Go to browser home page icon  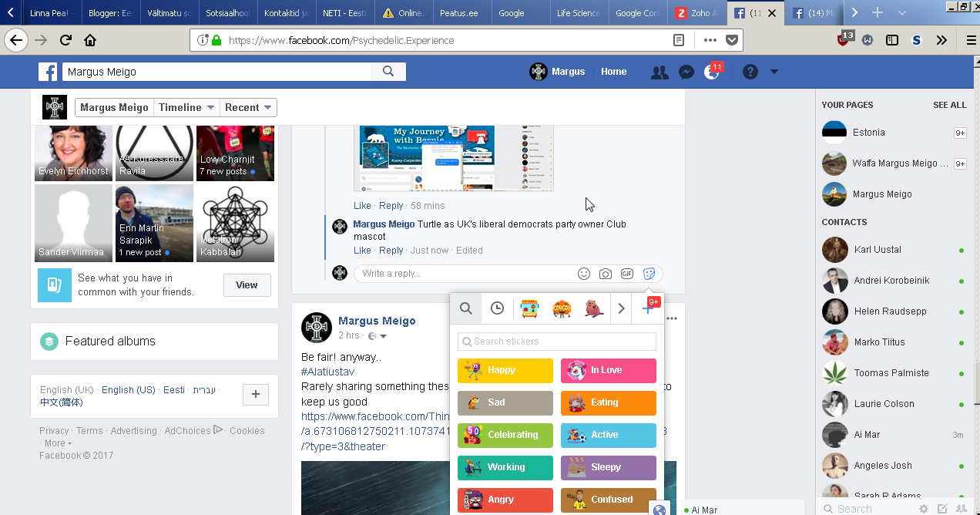click(90, 40)
